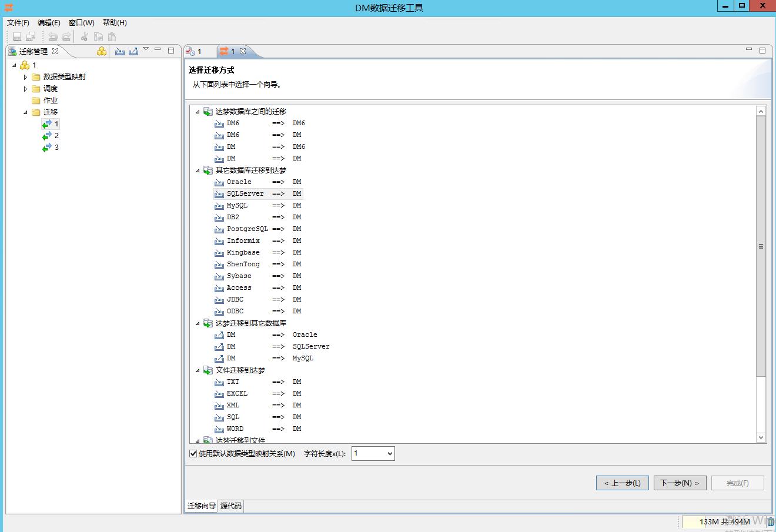
Task: Click the wizard list scrollbar thumb
Action: 761,246
